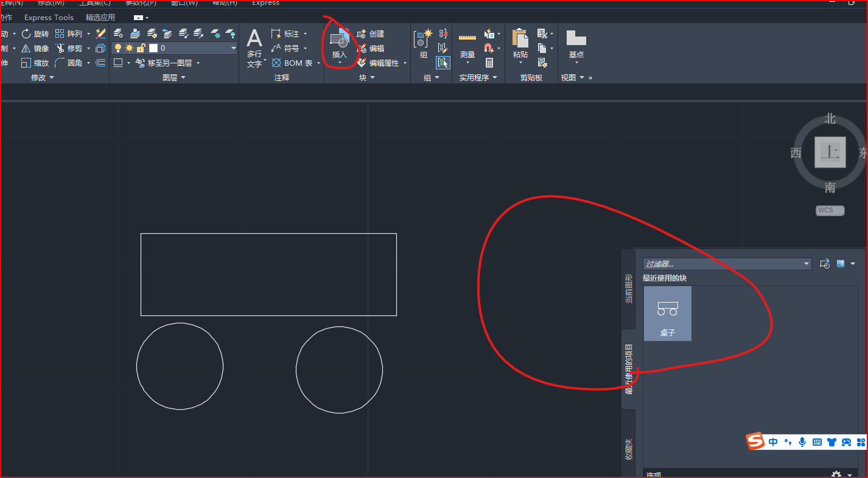Click the 组 (Group) tool
868x478 pixels.
pos(424,44)
